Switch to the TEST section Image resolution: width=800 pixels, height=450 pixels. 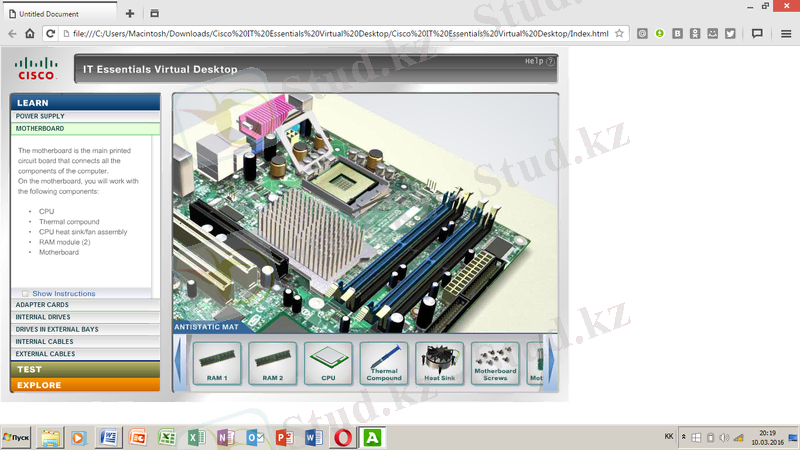coord(85,369)
